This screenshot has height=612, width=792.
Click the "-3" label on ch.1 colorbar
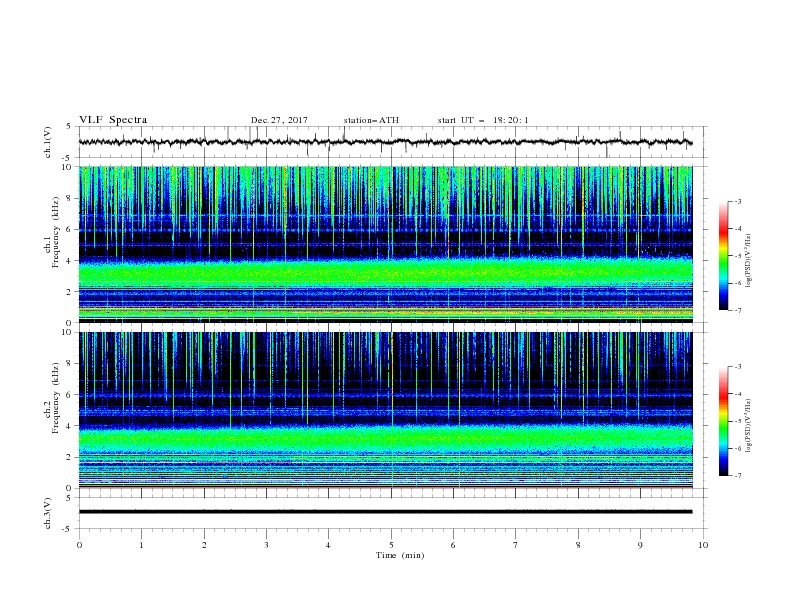(737, 201)
